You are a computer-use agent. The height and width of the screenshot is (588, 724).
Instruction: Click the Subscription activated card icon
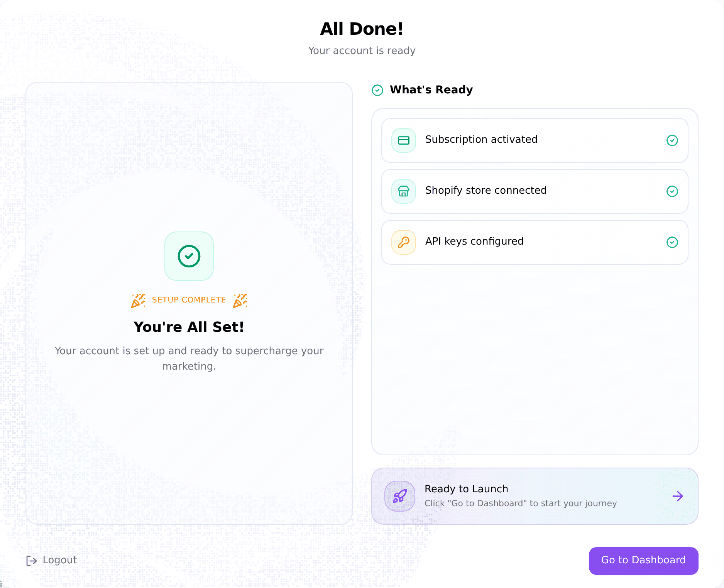tap(404, 140)
